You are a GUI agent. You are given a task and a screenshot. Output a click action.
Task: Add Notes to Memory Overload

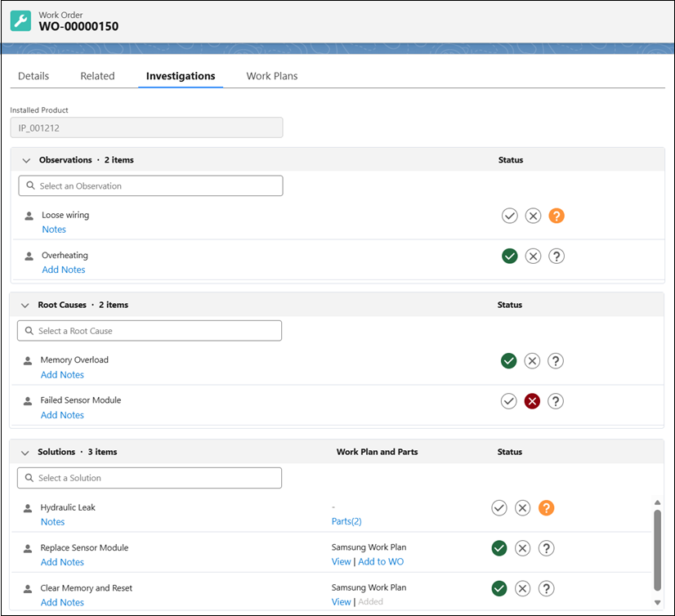click(x=62, y=375)
